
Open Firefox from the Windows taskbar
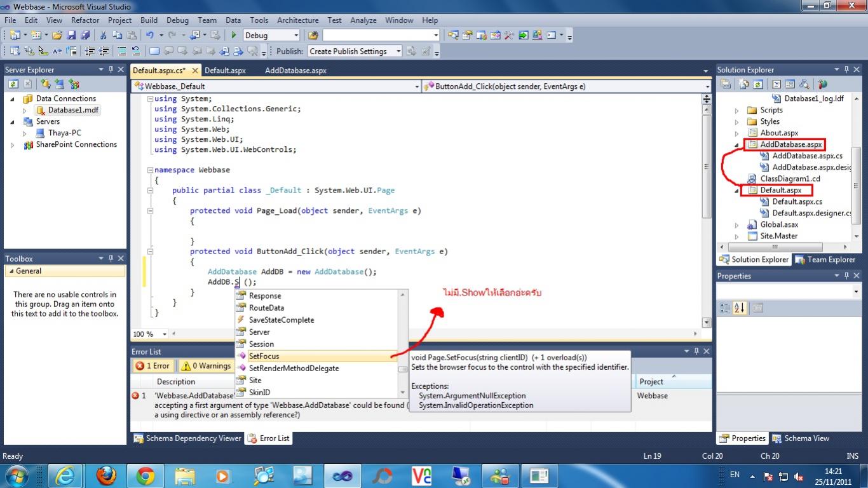click(x=107, y=476)
